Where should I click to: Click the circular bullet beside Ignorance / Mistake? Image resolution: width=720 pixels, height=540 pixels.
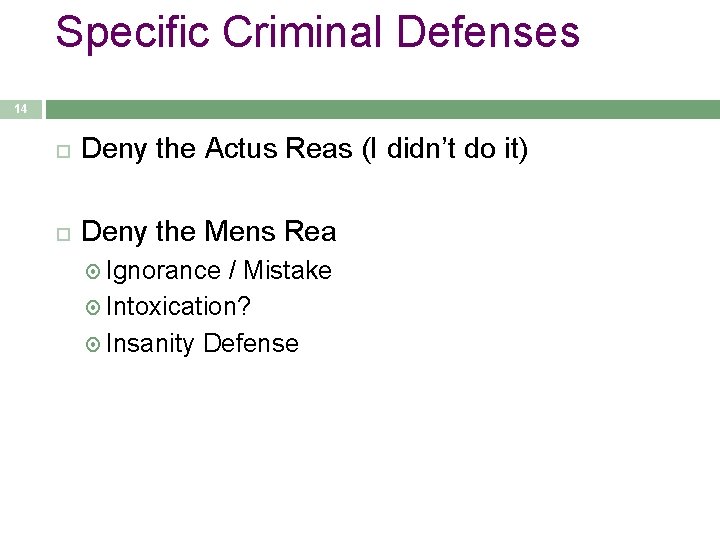tap(93, 272)
